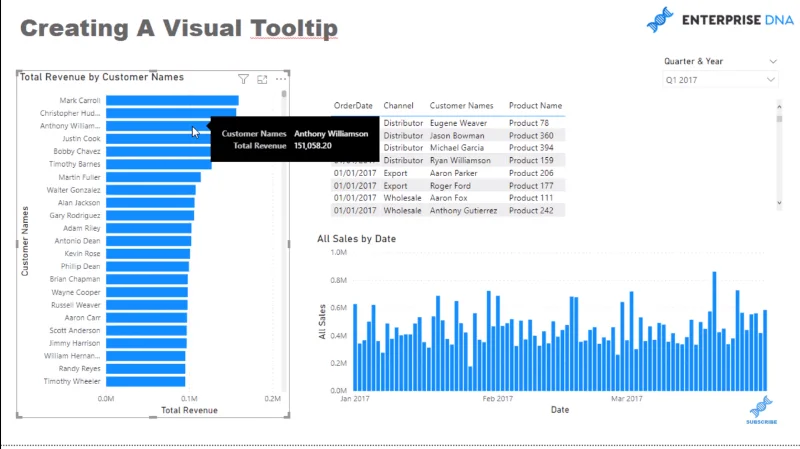This screenshot has width=800, height=449.
Task: Select the Alan Jackson revenue bar
Action: pyautogui.click(x=150, y=203)
